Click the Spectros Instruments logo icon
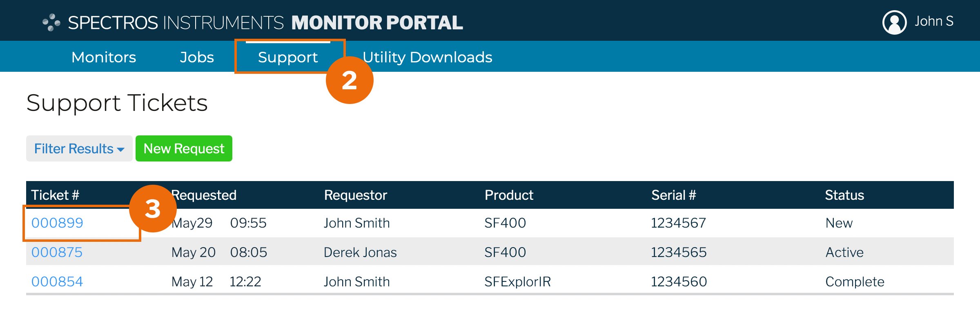Viewport: 980px width, 314px height. coord(51,22)
